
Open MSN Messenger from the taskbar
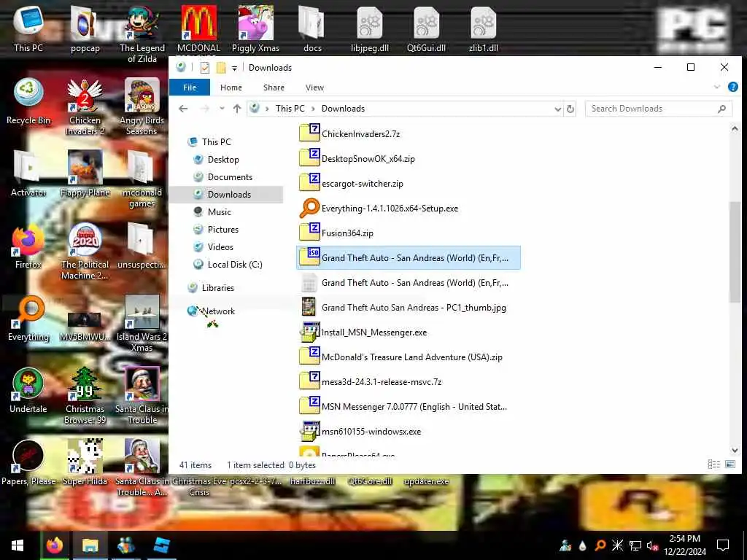point(125,545)
